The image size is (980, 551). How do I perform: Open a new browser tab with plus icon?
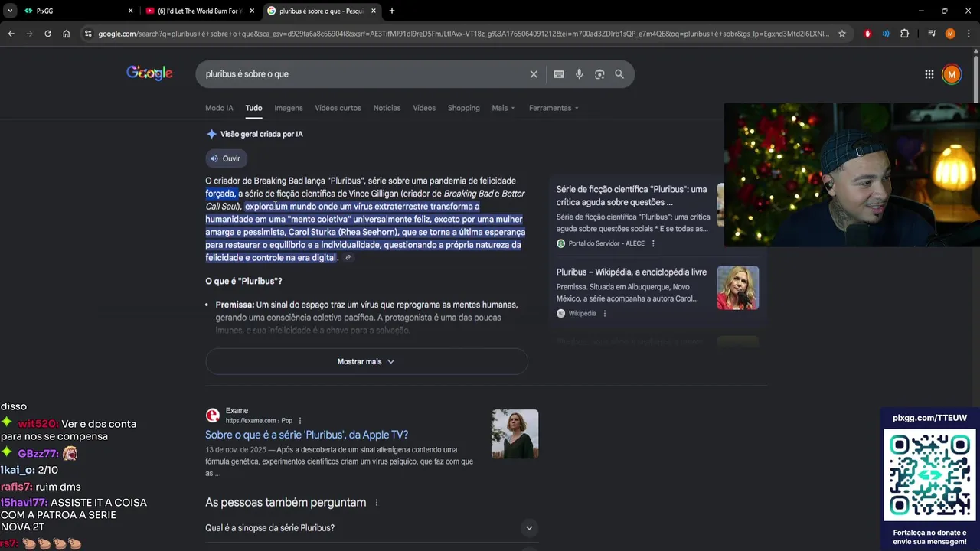click(x=392, y=11)
